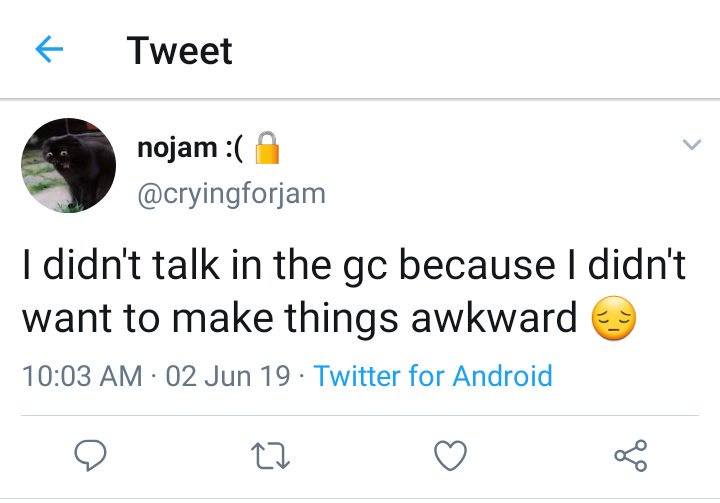Open the share tweet options
This screenshot has width=720, height=503.
tap(631, 455)
